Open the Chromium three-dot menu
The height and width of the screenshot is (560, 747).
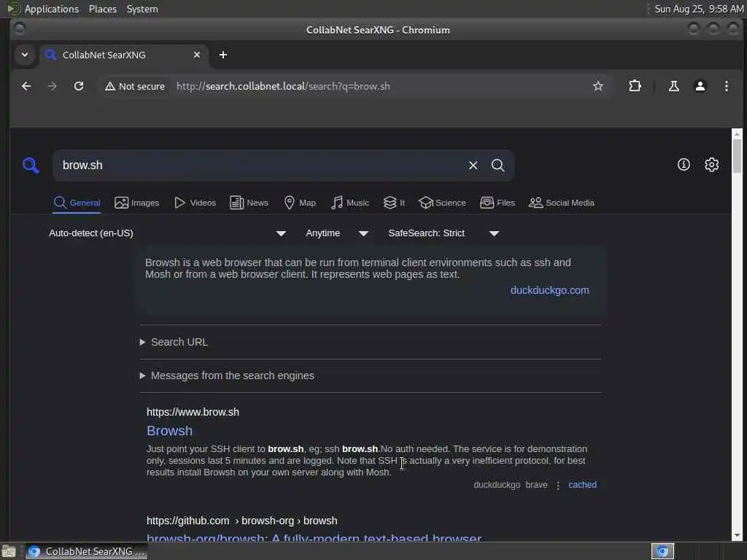pos(726,86)
